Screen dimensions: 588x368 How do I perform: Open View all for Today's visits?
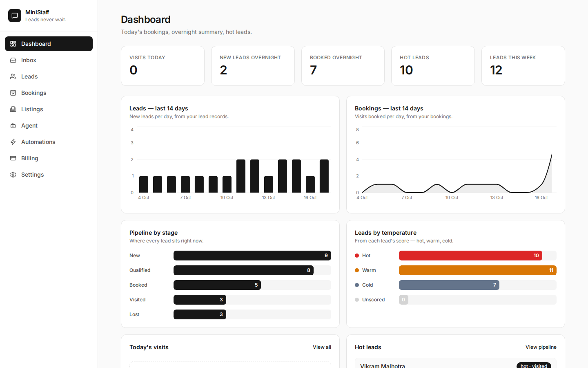tap(322, 347)
